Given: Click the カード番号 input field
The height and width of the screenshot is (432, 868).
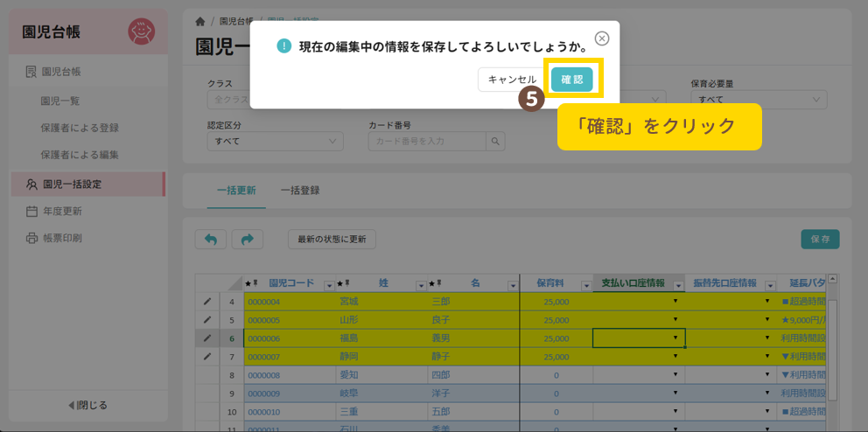Looking at the screenshot, I should (x=427, y=142).
